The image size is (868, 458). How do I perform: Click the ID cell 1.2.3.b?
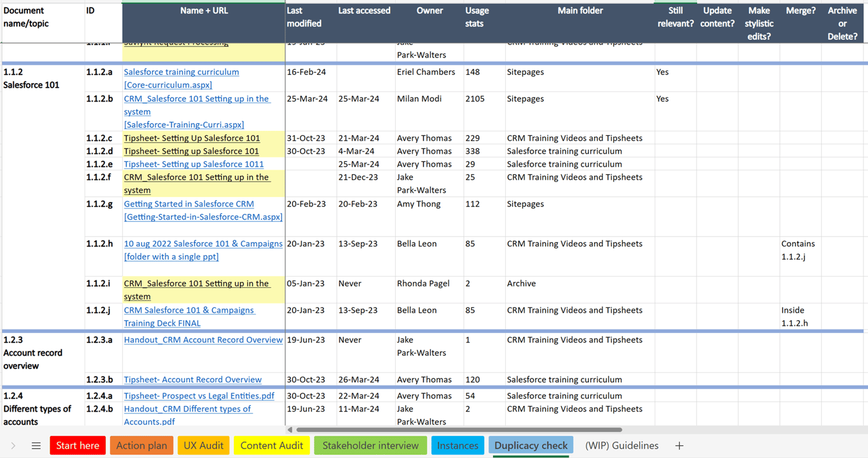(103, 379)
